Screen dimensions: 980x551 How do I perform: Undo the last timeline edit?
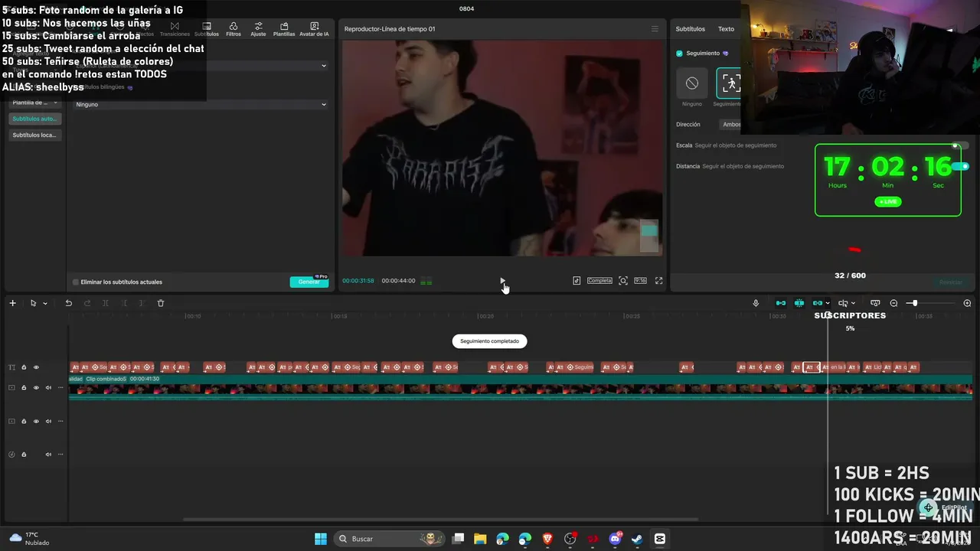[68, 303]
